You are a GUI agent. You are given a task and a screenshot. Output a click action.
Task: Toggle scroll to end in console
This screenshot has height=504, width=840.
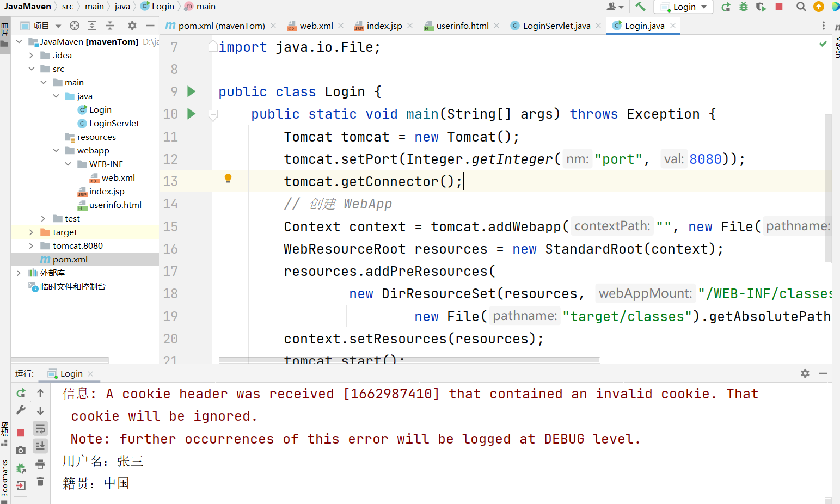tap(40, 446)
